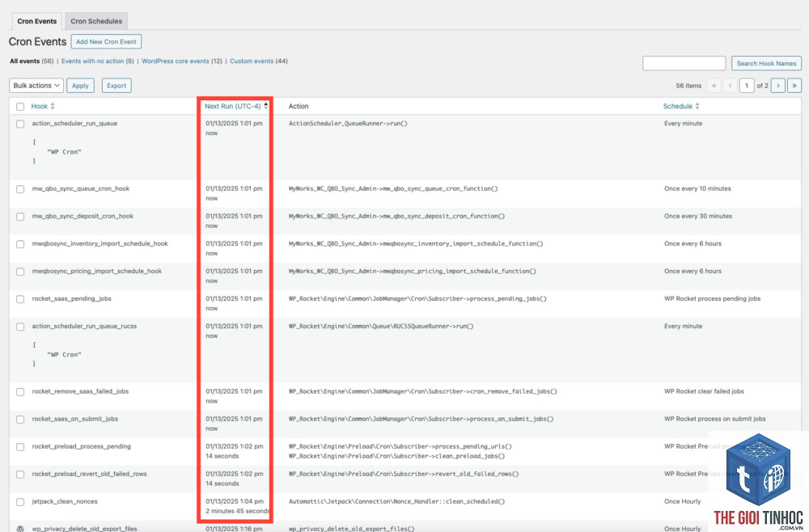
Task: Click hook name mw_qbo_sync_queue_cron_hook
Action: (80, 188)
